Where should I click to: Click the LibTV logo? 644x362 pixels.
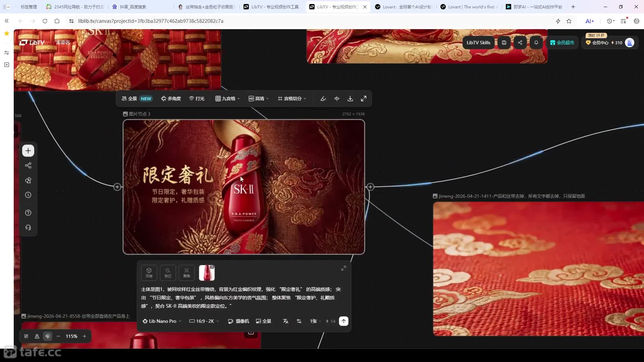32,43
